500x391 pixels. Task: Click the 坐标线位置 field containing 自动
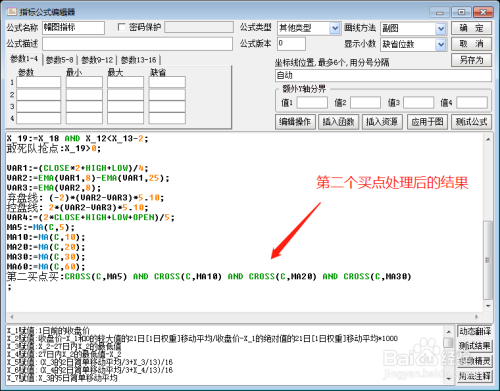(383, 75)
